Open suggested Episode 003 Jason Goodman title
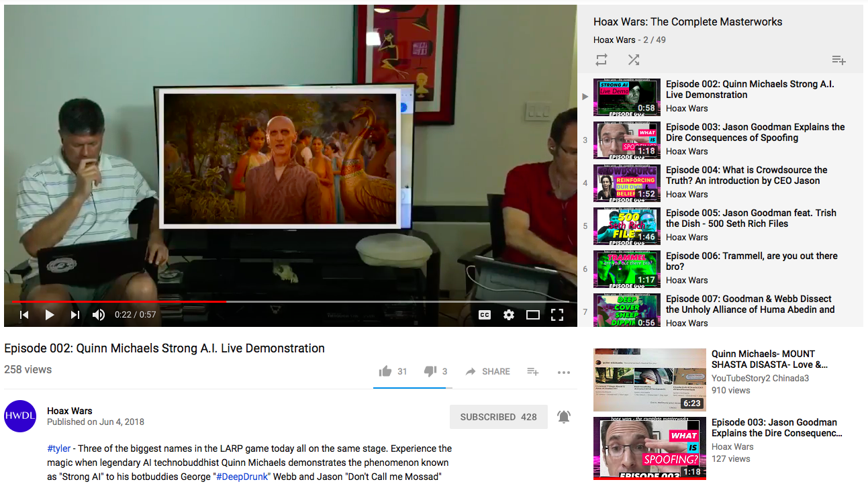This screenshot has height=484, width=868. [777, 428]
